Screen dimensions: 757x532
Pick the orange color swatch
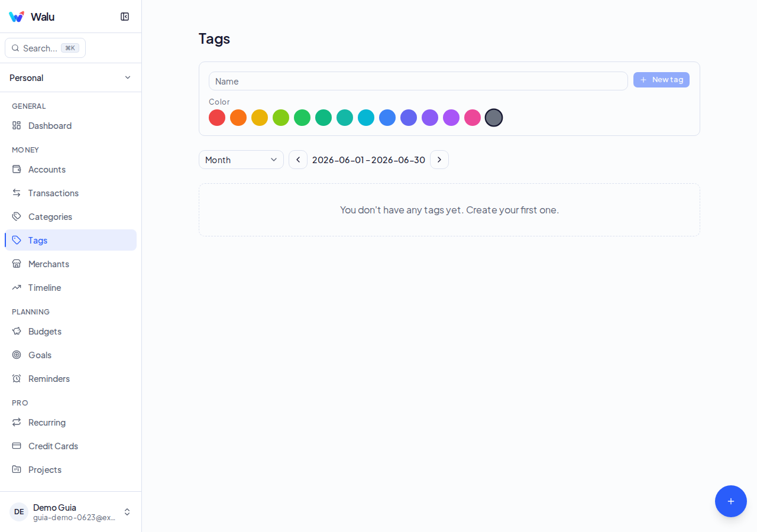(x=238, y=118)
